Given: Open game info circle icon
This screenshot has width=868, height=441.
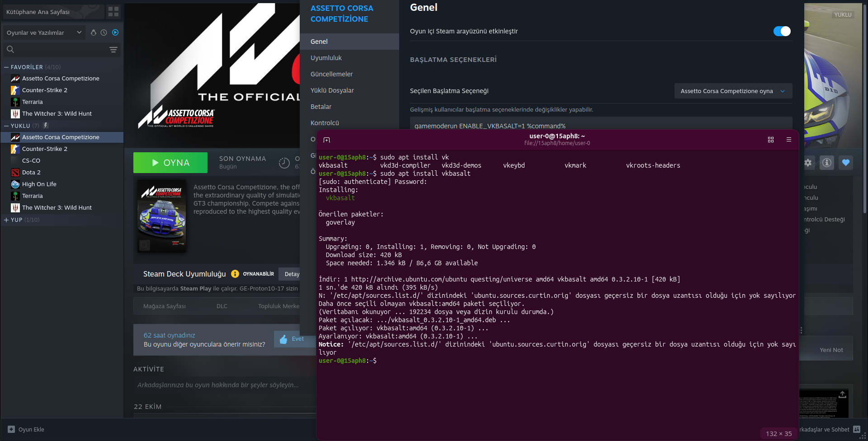Looking at the screenshot, I should pos(827,163).
